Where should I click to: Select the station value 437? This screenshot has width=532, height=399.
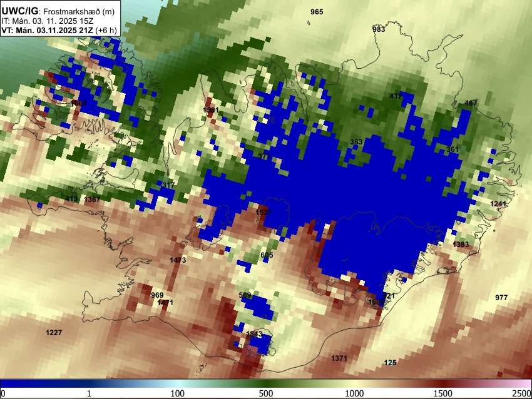(396, 96)
